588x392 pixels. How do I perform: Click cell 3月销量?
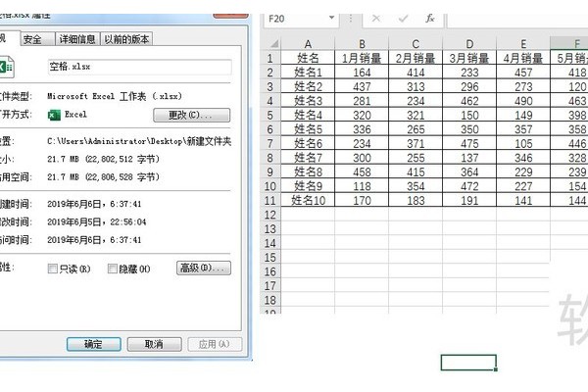tap(469, 58)
